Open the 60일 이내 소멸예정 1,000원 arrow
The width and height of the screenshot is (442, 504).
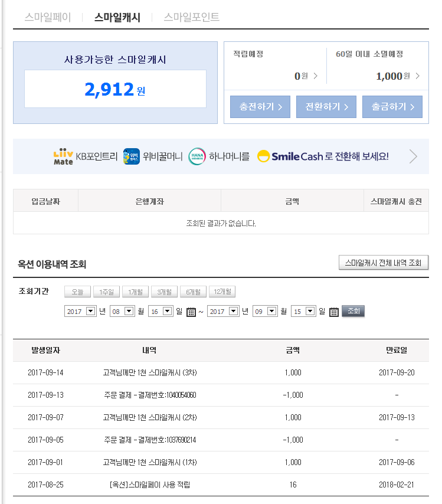[418, 76]
